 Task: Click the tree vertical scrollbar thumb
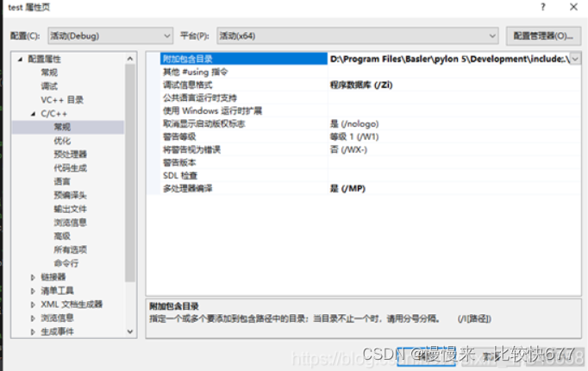point(129,173)
